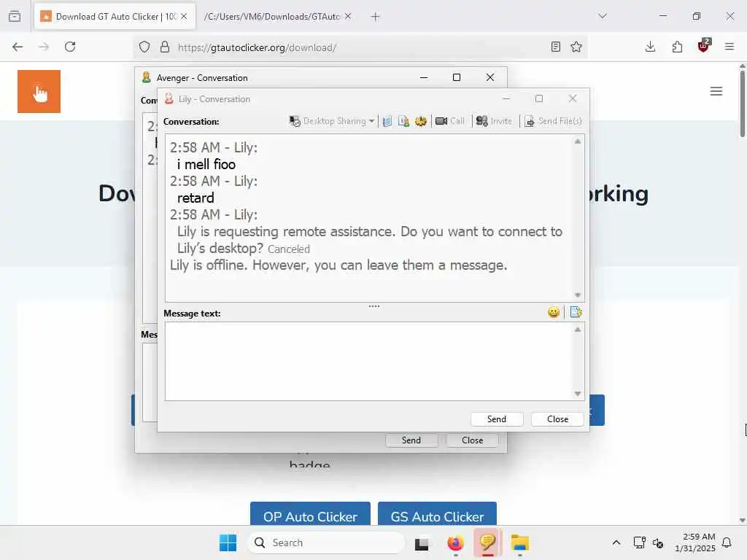Click the site security padlock icon
747x560 pixels.
[164, 47]
